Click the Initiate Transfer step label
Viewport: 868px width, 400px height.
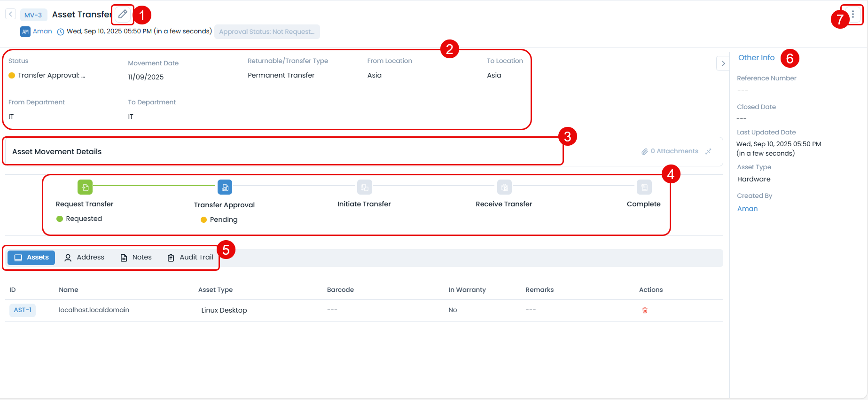click(x=364, y=204)
